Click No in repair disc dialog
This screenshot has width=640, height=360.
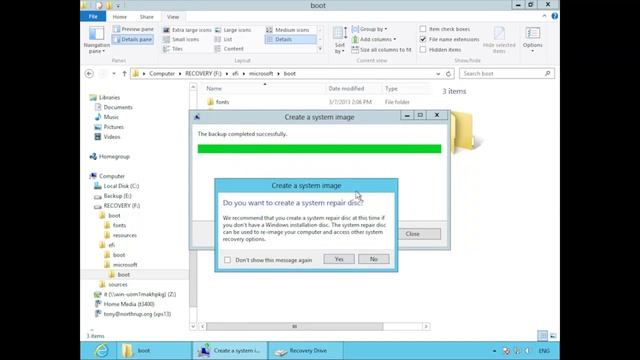coord(373,259)
